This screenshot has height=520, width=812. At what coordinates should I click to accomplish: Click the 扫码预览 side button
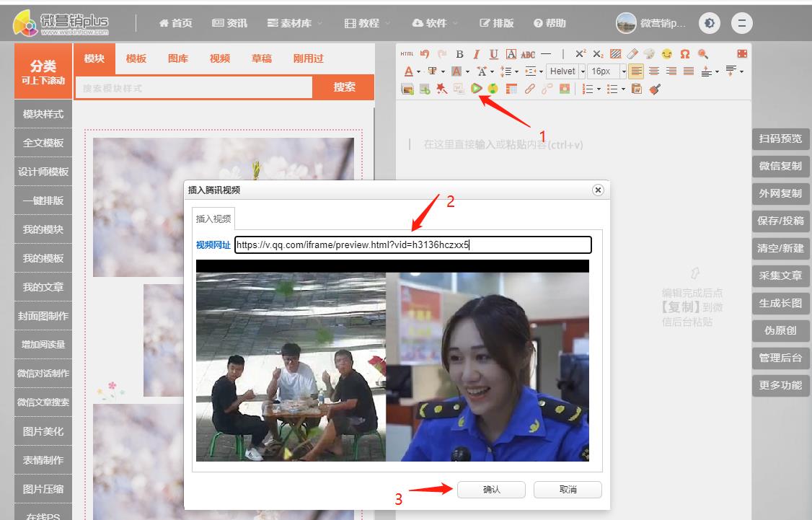780,138
